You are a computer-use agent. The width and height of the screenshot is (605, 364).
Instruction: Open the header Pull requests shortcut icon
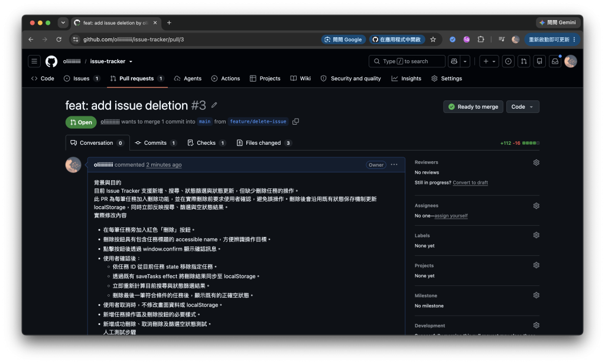(x=523, y=61)
